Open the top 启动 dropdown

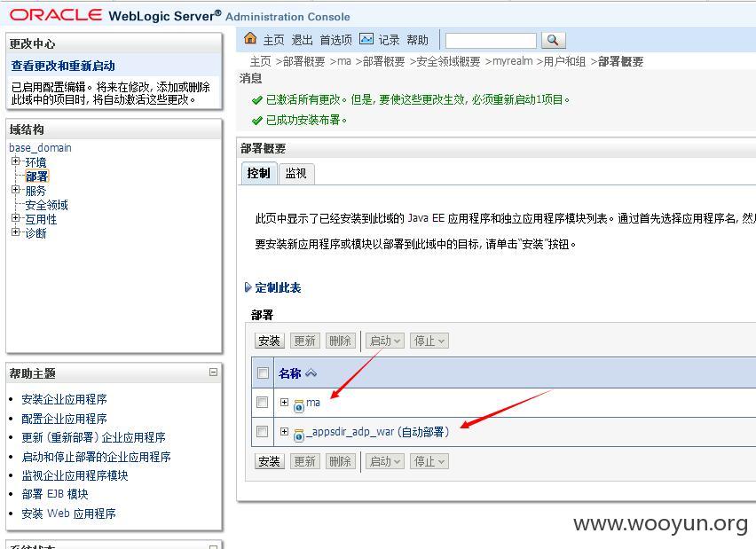[x=384, y=341]
